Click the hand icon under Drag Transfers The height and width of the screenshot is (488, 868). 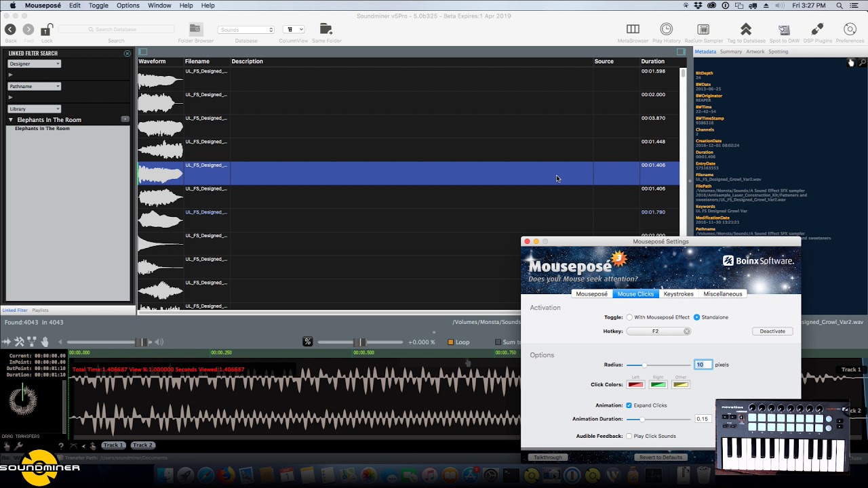click(7, 445)
